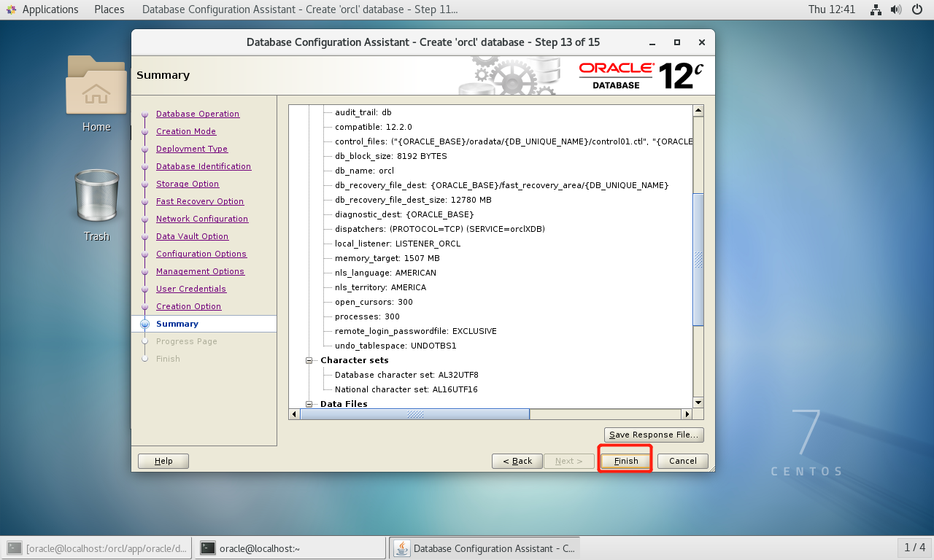Image resolution: width=934 pixels, height=560 pixels.
Task: Open the Places menu
Action: coord(109,9)
